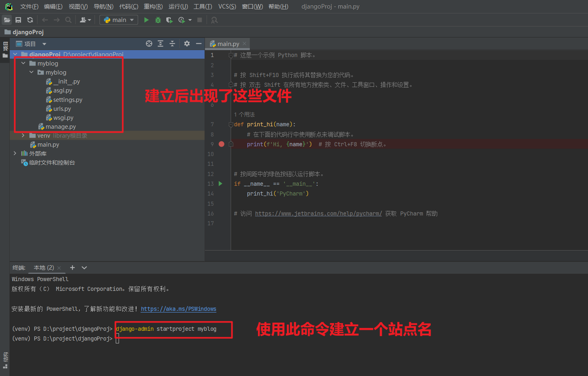Navigate back with the left arrow icon

click(45, 20)
